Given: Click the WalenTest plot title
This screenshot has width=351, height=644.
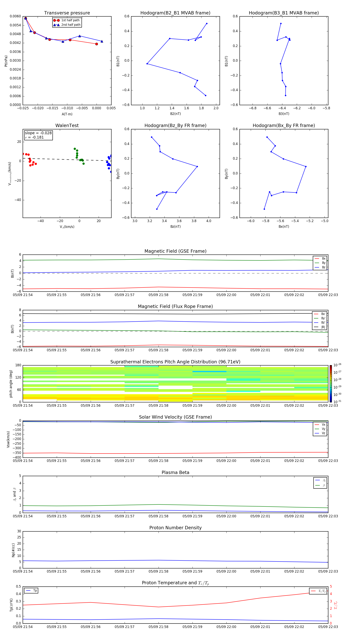Looking at the screenshot, I should click(x=67, y=125).
